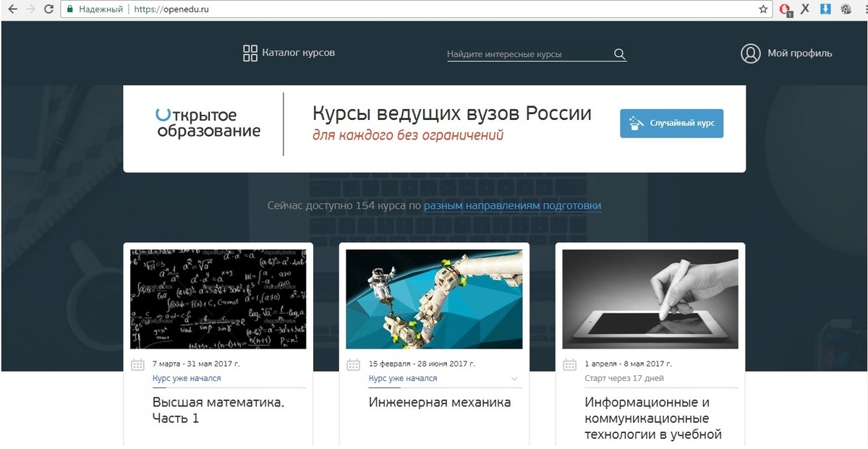Image resolution: width=868 pixels, height=449 pixels.
Task: Click the для каждого без ограничений tagline
Action: (408, 135)
